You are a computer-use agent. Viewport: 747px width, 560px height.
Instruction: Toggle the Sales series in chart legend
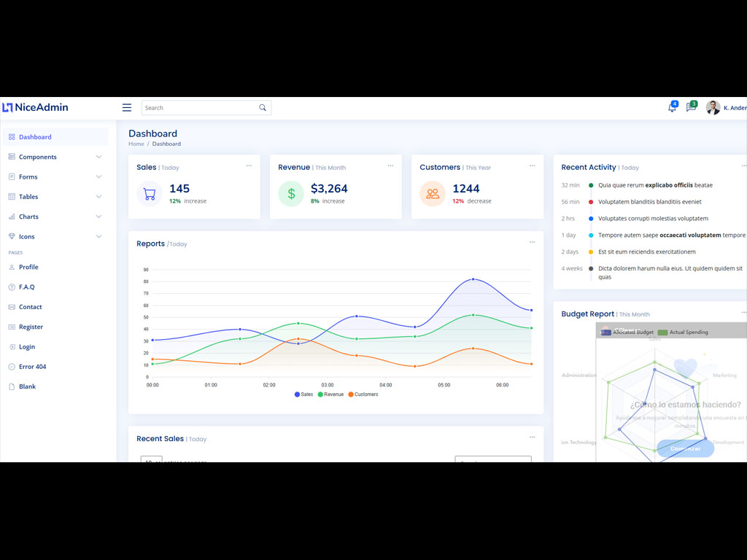[x=304, y=394]
